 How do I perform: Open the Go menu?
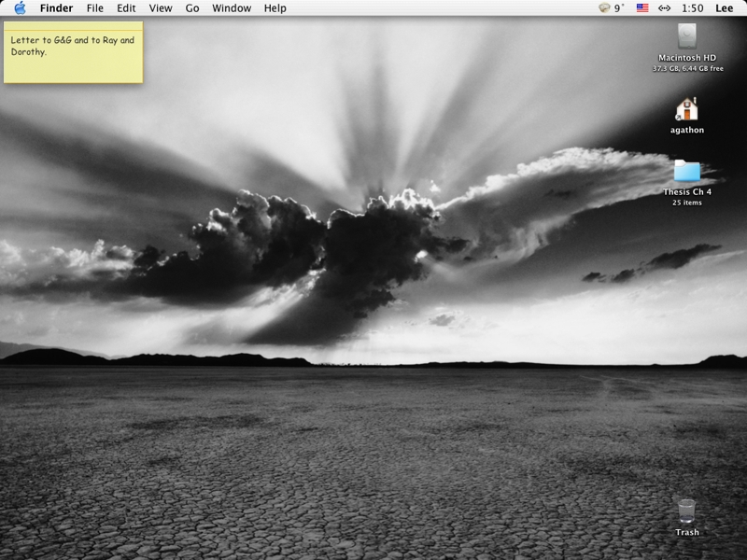(192, 8)
